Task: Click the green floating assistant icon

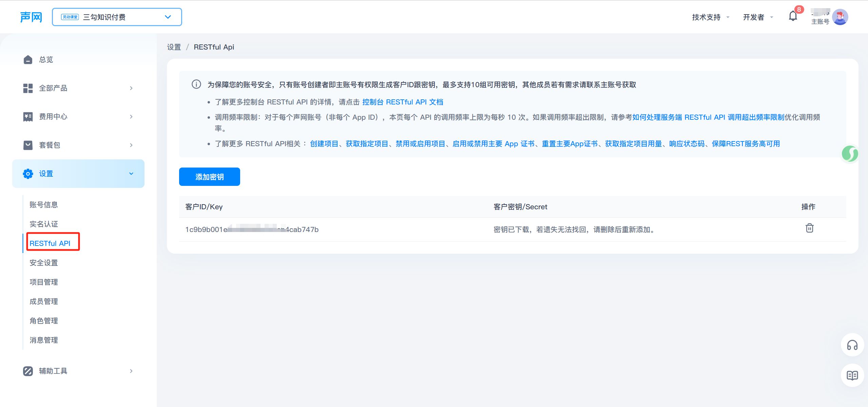Action: [x=850, y=154]
